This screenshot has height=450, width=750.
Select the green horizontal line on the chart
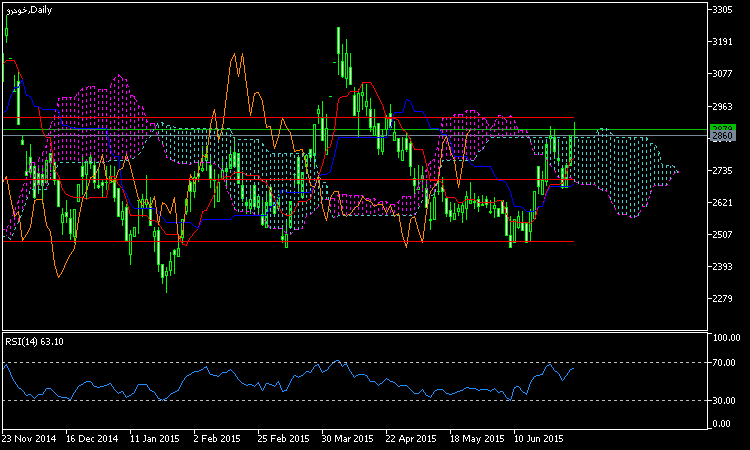[x=354, y=130]
